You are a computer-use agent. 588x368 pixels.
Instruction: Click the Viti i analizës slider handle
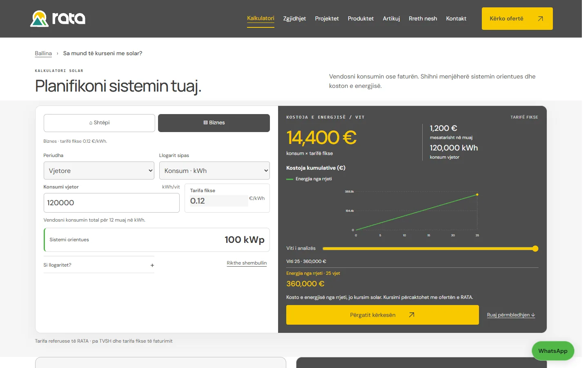point(535,249)
